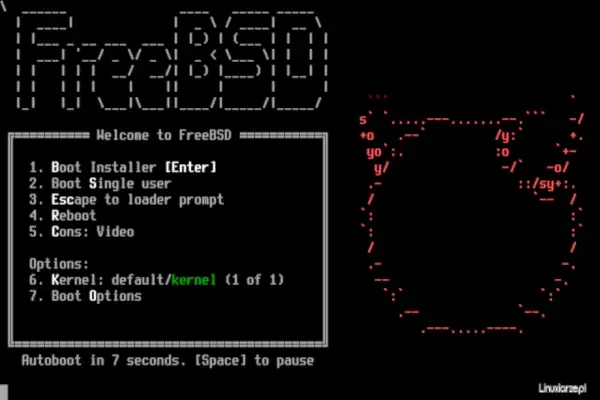Screen dimensions: 600x400
Task: Click the red Beastie ASCII logo
Action: click(x=471, y=214)
